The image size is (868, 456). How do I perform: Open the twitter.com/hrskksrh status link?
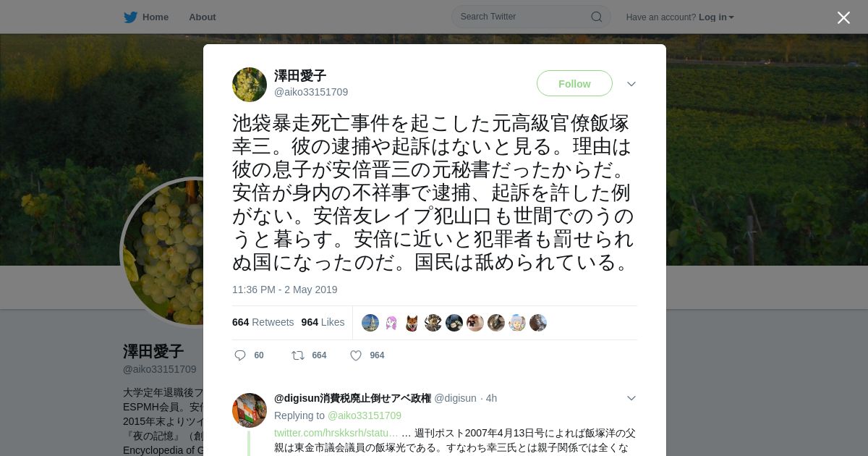336,433
